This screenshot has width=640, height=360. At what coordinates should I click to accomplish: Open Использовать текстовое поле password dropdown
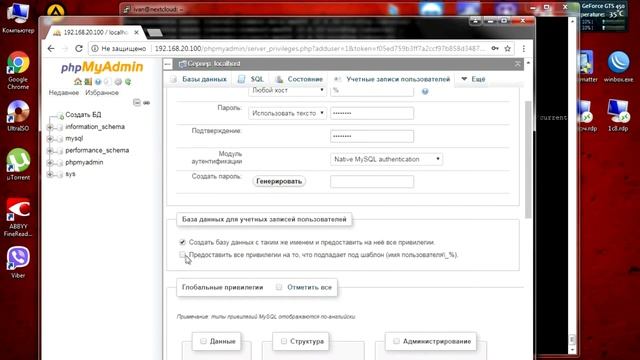(x=287, y=113)
